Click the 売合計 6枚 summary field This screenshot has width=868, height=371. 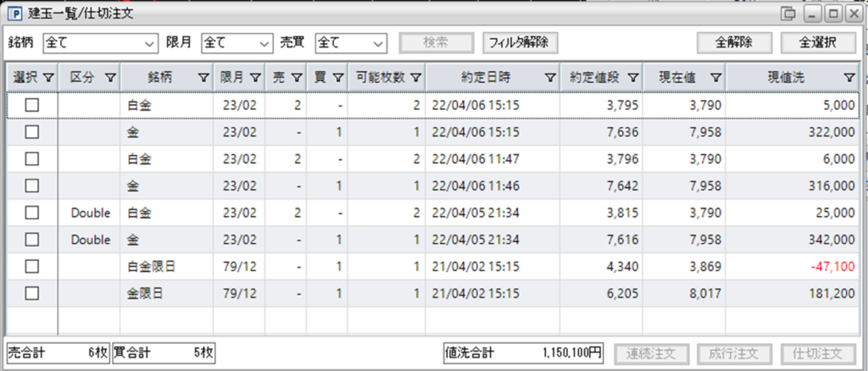[58, 352]
